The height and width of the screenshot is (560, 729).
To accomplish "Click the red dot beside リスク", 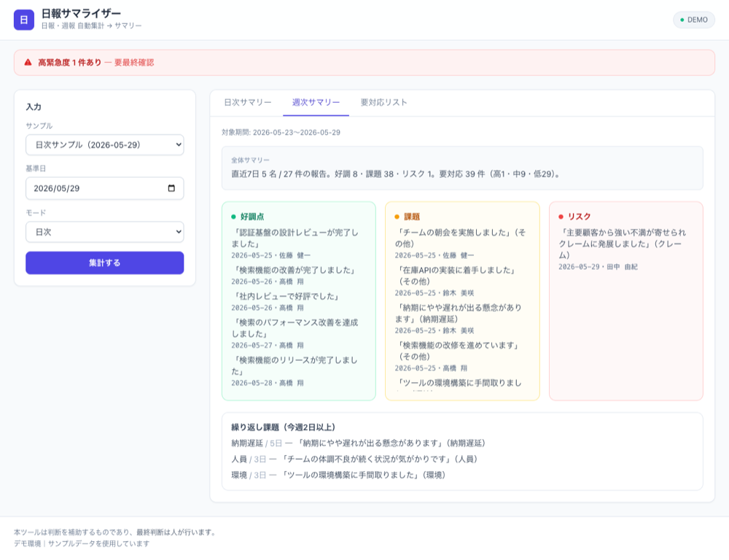I will tap(561, 217).
